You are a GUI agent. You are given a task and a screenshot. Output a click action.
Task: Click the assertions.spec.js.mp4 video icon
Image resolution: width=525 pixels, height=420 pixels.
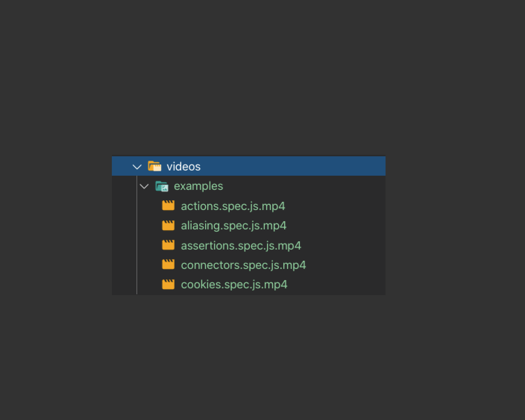click(x=168, y=245)
